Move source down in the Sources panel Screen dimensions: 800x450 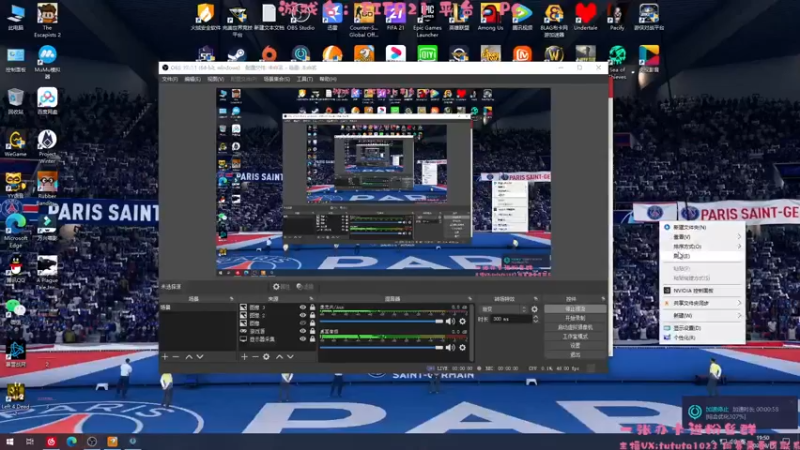(x=290, y=357)
